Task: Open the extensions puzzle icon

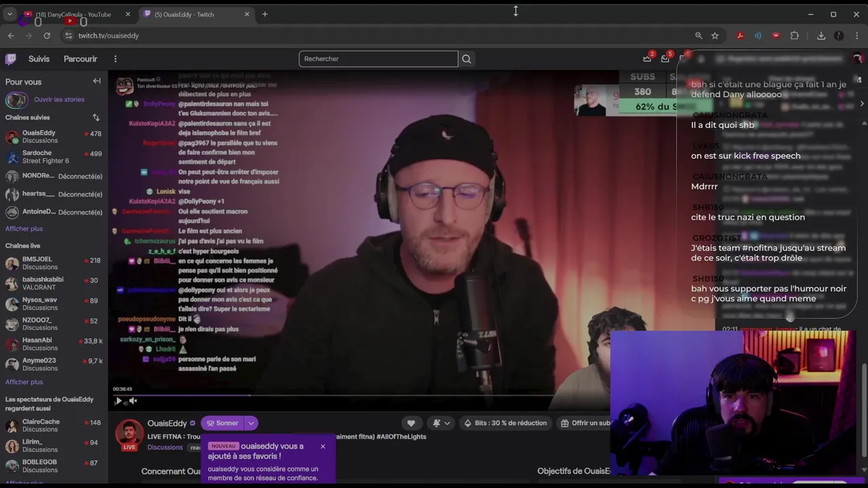Action: click(x=795, y=35)
